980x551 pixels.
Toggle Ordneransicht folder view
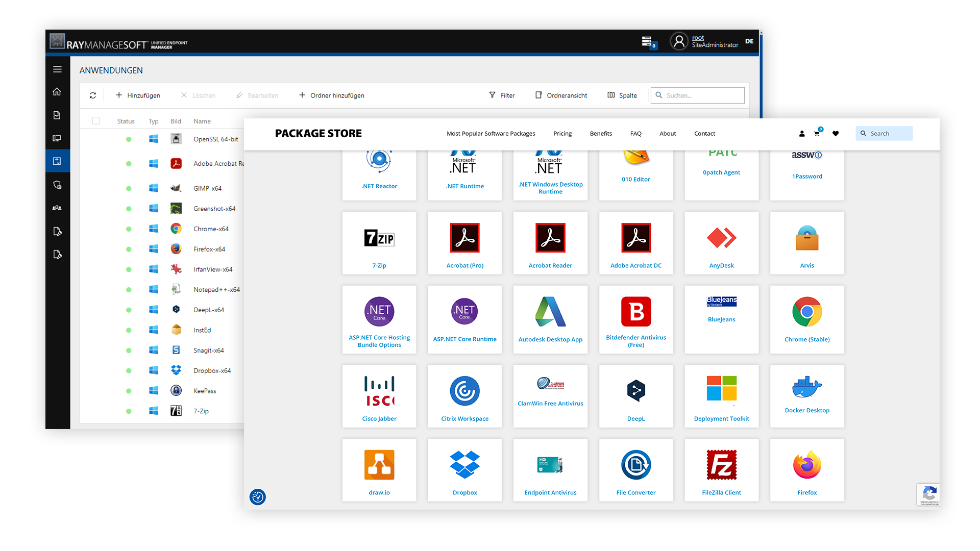[561, 95]
